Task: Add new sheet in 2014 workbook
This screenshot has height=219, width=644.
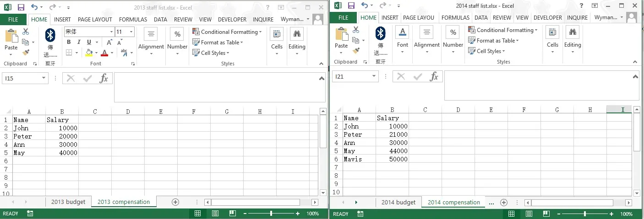Action: pyautogui.click(x=504, y=202)
